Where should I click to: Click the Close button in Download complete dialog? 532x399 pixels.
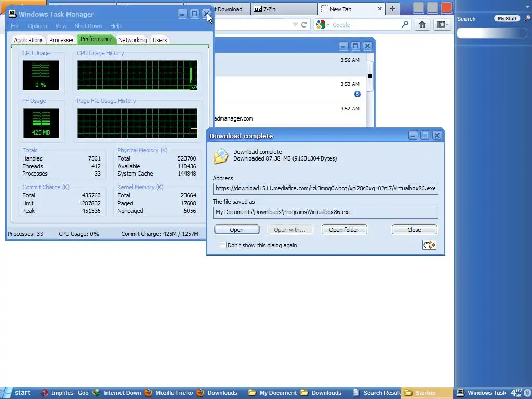[414, 230]
